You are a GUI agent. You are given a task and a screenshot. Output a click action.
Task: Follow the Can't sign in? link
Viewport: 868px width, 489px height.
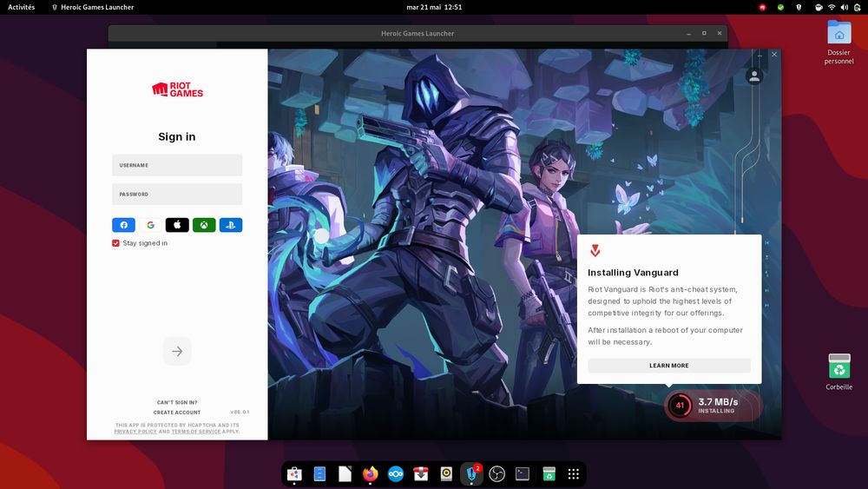click(177, 403)
